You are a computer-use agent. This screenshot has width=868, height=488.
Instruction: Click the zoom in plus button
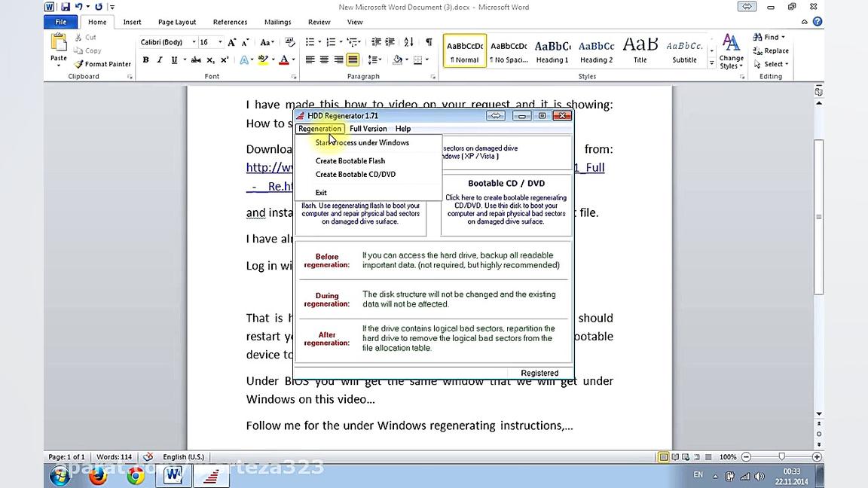point(817,457)
